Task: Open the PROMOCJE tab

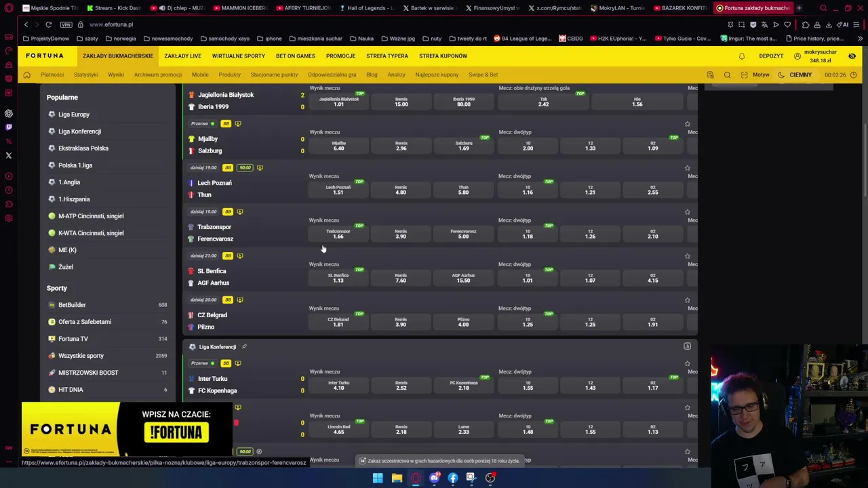Action: [x=340, y=56]
